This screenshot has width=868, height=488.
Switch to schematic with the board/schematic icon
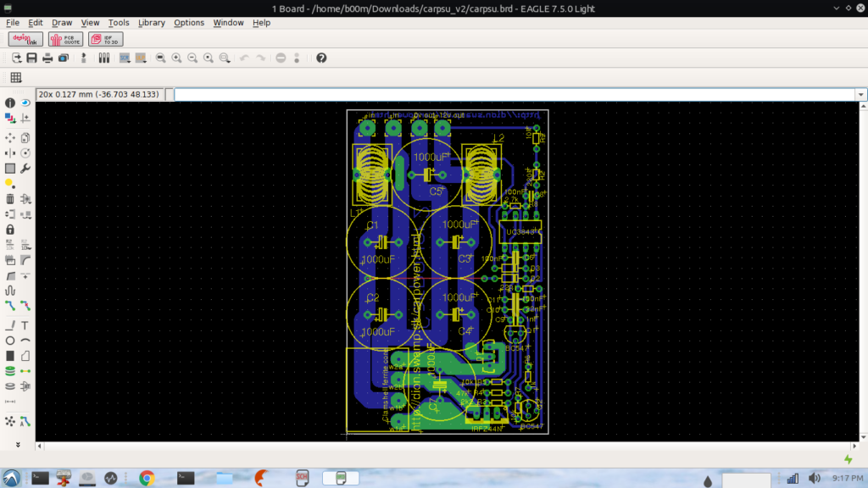(x=84, y=58)
